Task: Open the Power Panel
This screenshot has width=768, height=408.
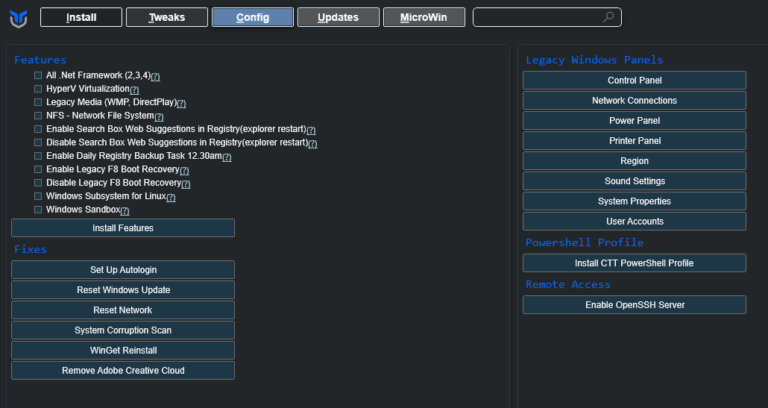Action: point(634,120)
